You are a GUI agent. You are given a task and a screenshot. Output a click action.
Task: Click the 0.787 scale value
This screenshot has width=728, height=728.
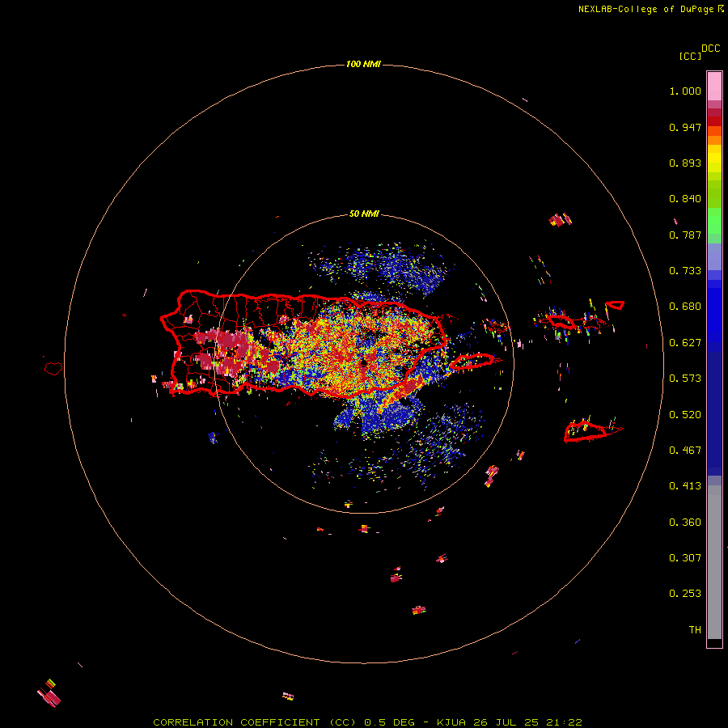coord(685,235)
